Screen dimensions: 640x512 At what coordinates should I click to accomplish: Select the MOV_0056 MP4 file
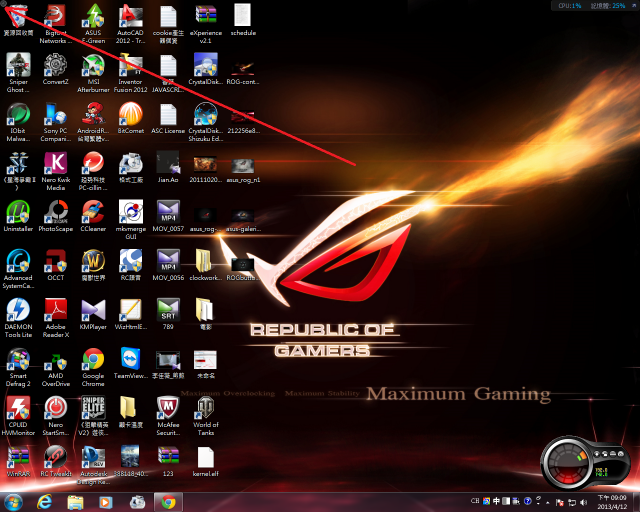(x=168, y=265)
